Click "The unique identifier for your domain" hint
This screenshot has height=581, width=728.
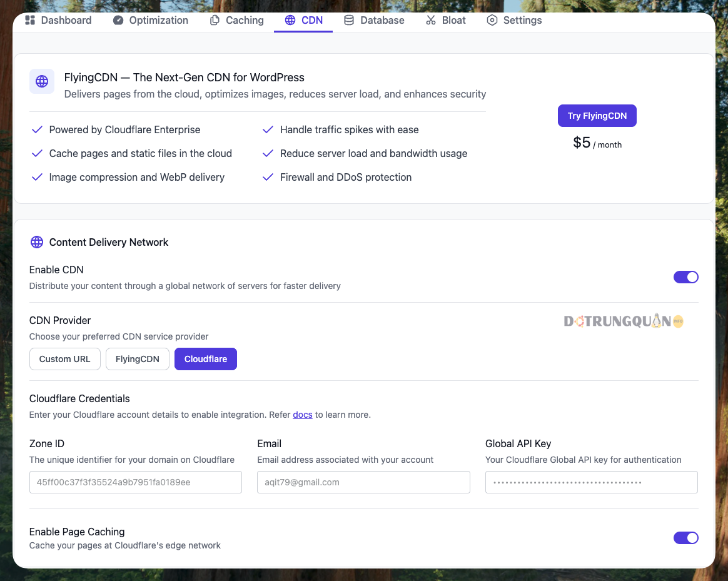132,460
